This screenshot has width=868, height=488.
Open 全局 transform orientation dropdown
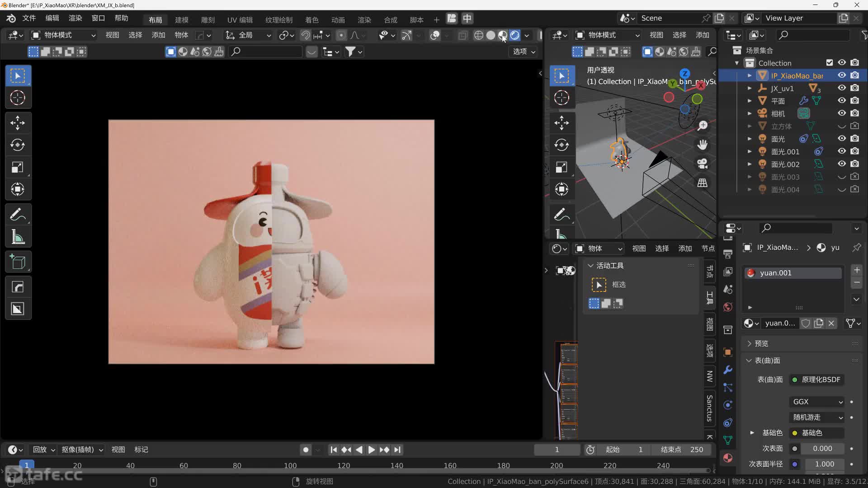(248, 35)
